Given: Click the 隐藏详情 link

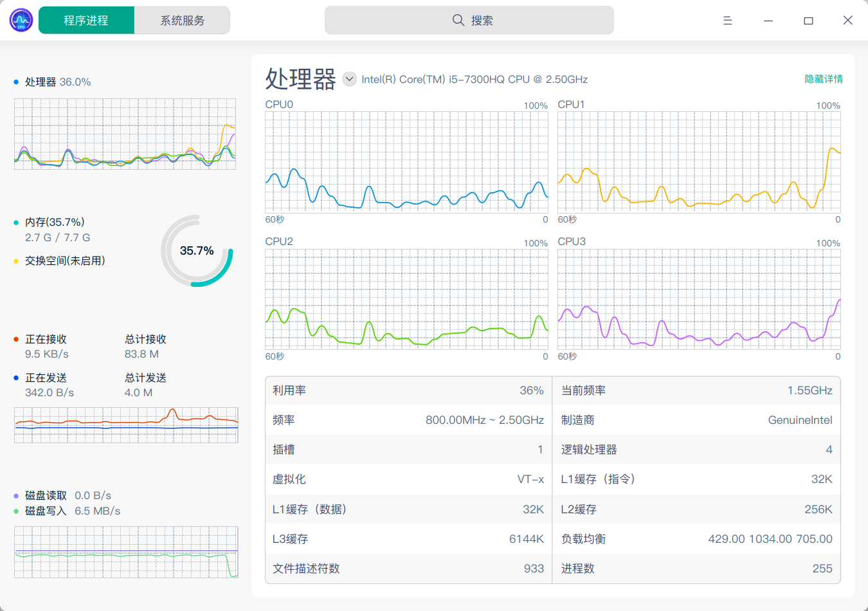Looking at the screenshot, I should [823, 79].
